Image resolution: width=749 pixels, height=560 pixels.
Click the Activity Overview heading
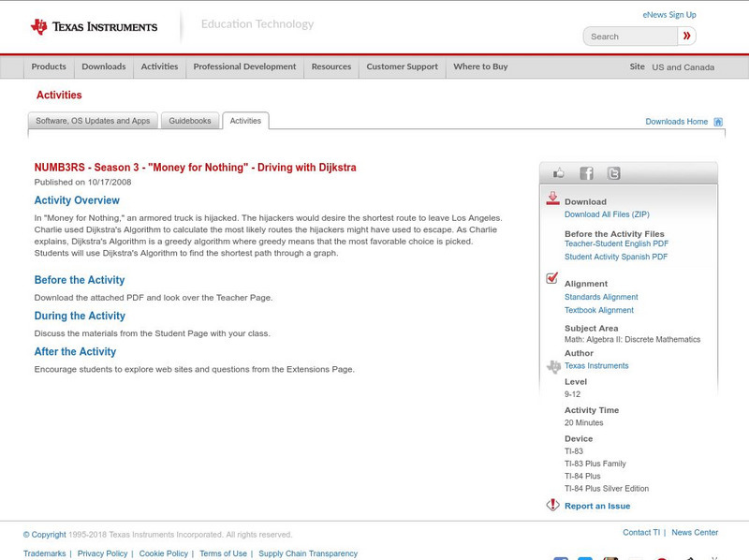click(x=77, y=200)
